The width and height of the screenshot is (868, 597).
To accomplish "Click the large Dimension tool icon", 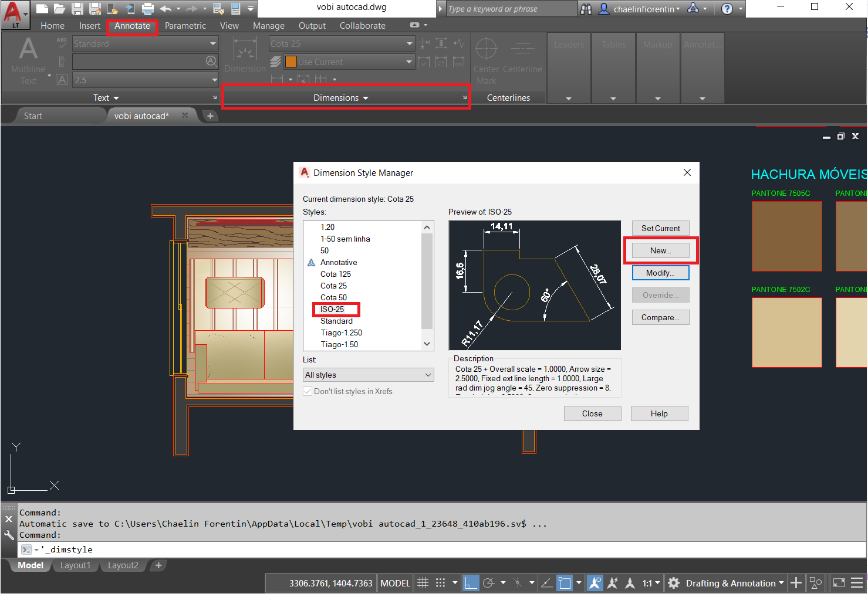I will [x=245, y=49].
